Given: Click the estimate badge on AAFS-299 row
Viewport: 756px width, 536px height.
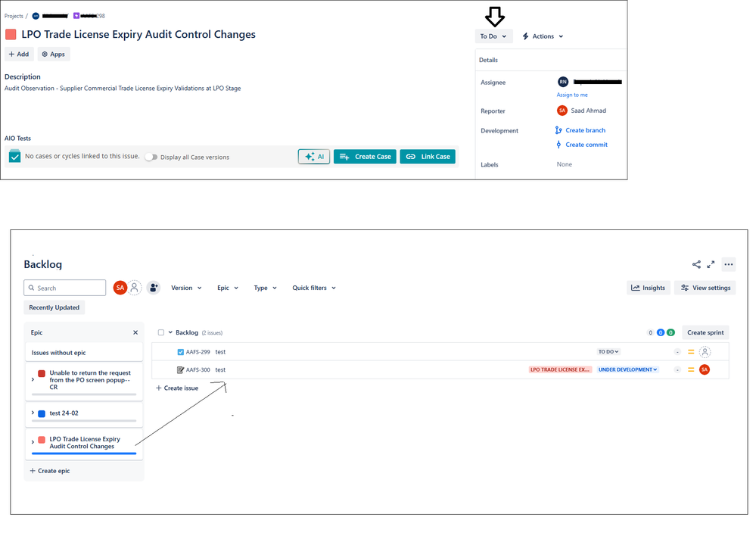Looking at the screenshot, I should point(677,352).
